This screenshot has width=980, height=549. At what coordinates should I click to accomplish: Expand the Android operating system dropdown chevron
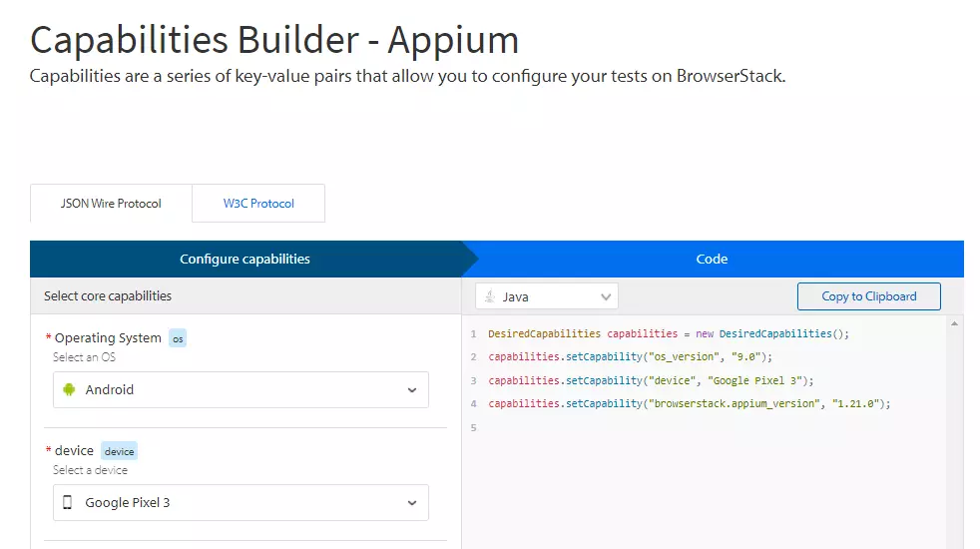click(412, 390)
